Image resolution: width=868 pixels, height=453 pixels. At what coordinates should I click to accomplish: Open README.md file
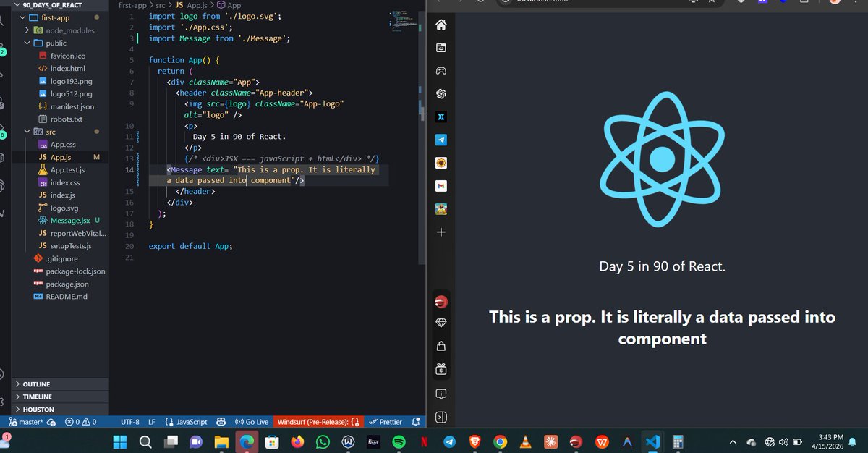[x=67, y=297]
